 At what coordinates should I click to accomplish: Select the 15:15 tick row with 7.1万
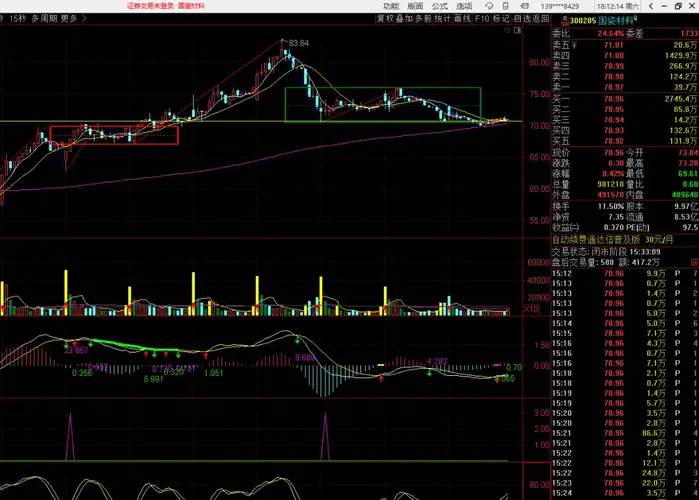[x=625, y=333]
